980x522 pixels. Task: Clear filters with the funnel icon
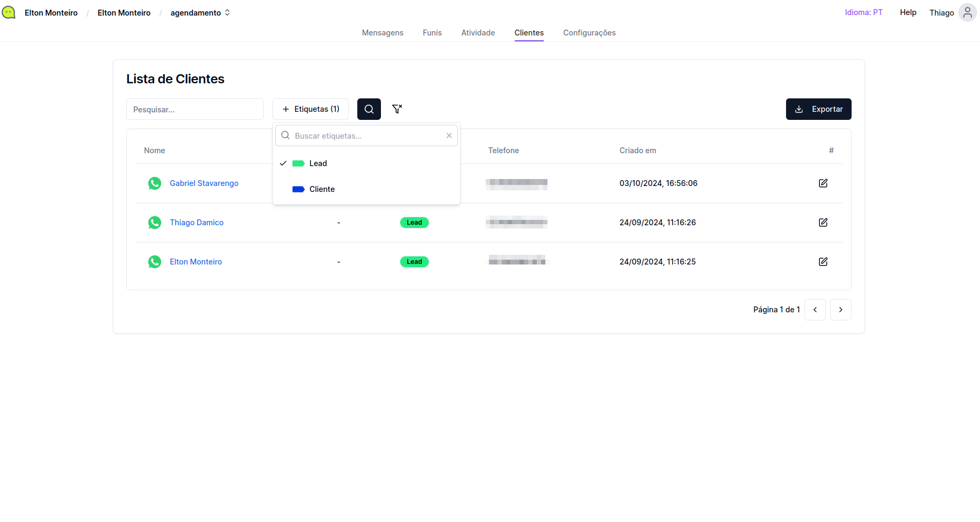[397, 109]
